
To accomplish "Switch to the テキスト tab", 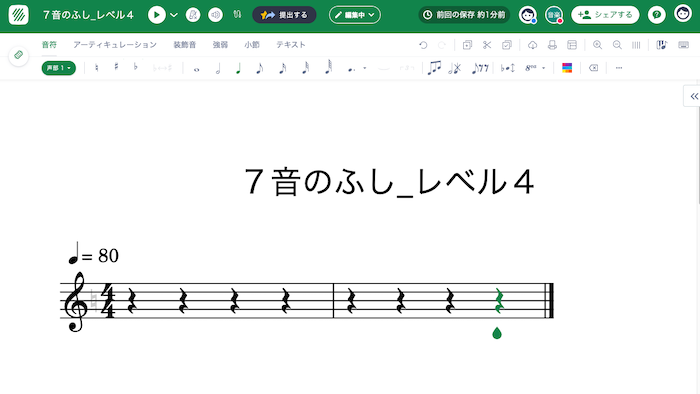I will point(291,45).
